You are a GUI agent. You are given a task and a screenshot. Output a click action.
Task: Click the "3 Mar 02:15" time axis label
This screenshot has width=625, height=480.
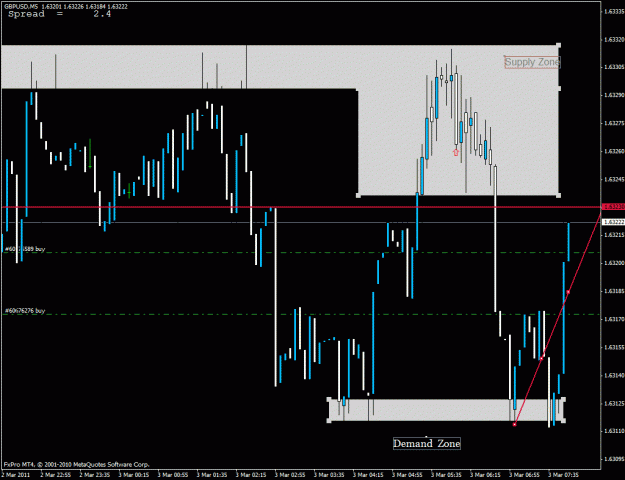251,475
